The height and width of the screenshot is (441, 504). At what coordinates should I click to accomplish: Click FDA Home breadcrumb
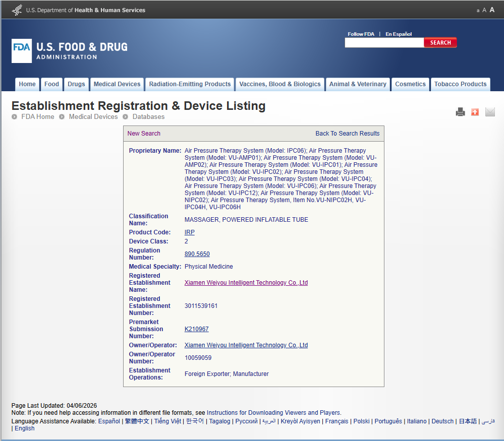pyautogui.click(x=38, y=116)
